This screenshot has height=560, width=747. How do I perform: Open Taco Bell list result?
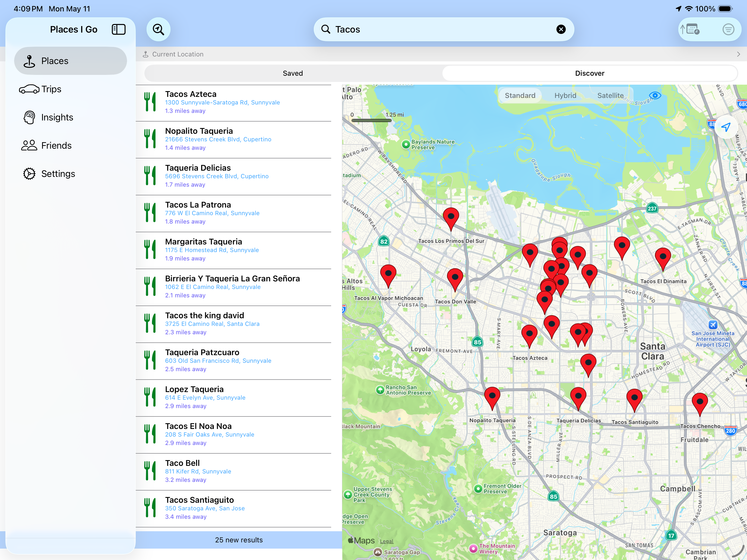(x=234, y=472)
